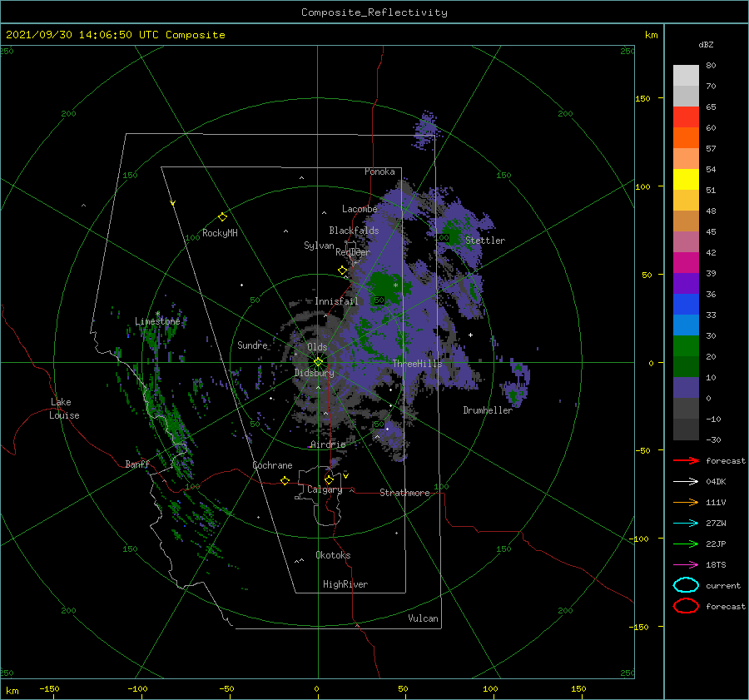Select the bright yellow 51-54 dBZ swatch

click(x=686, y=180)
